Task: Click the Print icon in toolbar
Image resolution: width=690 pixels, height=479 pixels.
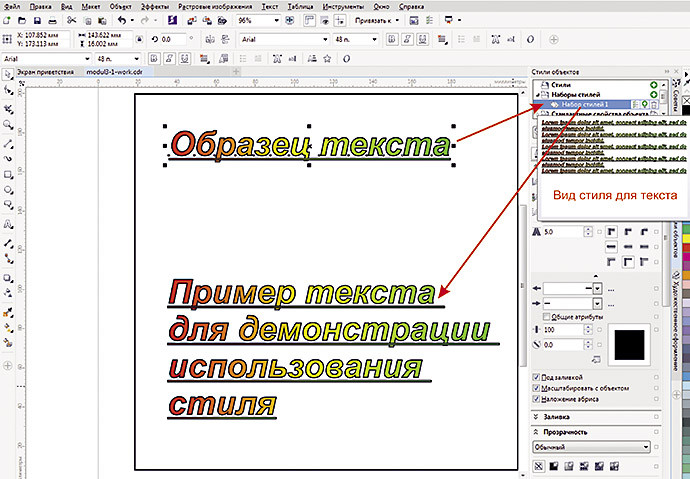Action: coord(54,20)
